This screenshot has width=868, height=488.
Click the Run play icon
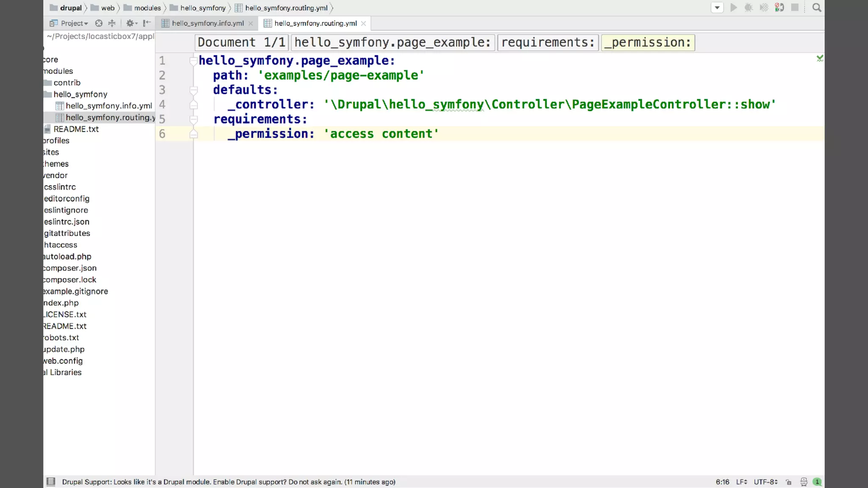[x=734, y=8]
